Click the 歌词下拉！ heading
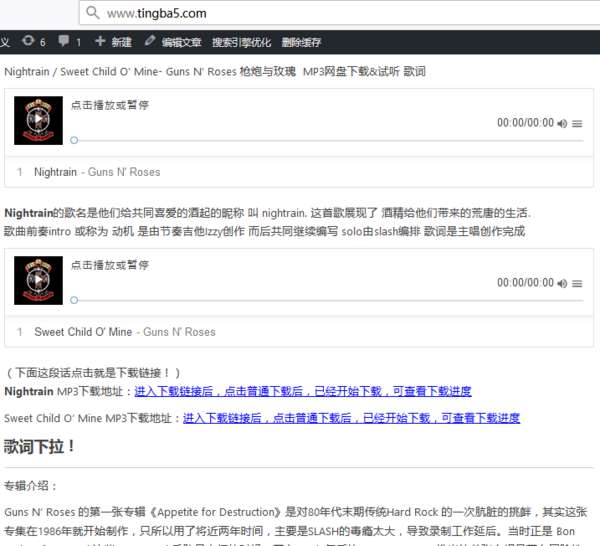This screenshot has height=546, width=600. click(x=39, y=446)
